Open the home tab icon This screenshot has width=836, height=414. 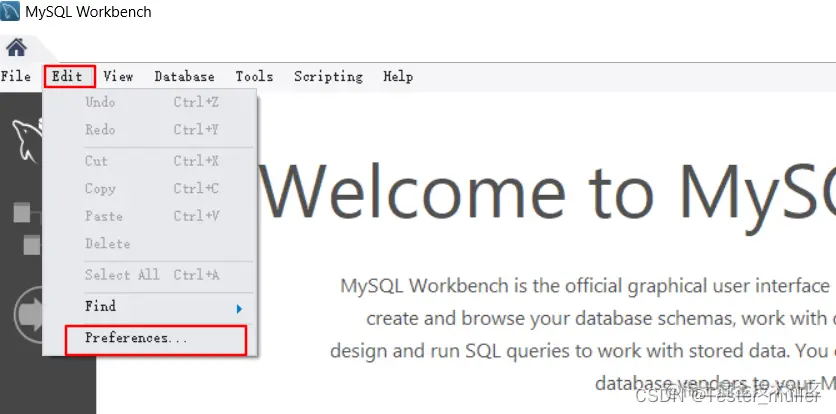coord(17,48)
